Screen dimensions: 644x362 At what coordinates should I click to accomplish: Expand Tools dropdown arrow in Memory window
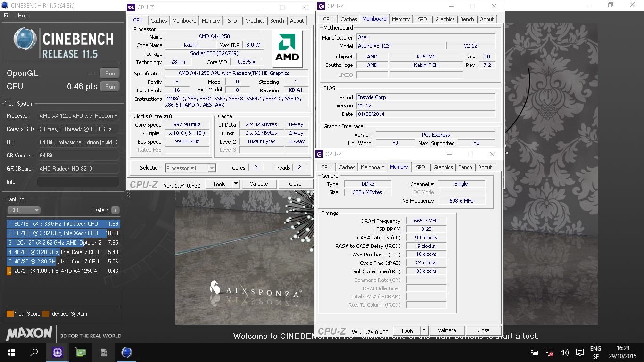coord(424,330)
